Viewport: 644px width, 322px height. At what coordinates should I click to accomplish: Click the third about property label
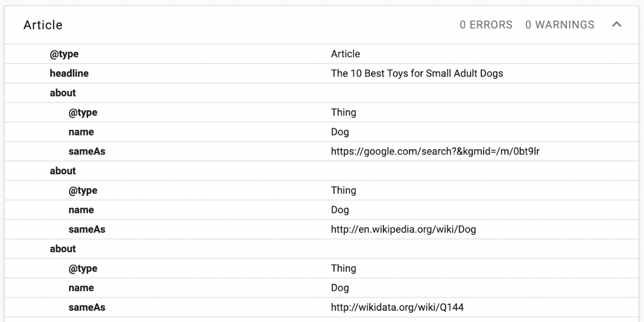click(x=62, y=249)
